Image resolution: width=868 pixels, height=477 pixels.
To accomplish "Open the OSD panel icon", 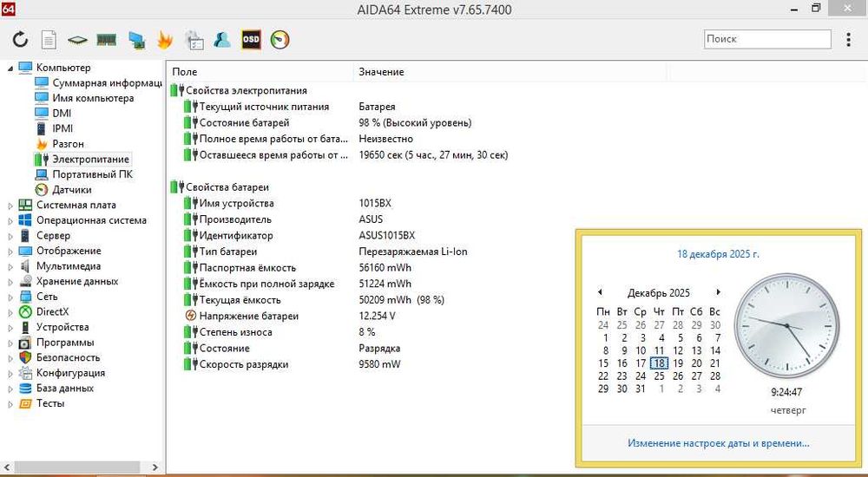I will 251,39.
